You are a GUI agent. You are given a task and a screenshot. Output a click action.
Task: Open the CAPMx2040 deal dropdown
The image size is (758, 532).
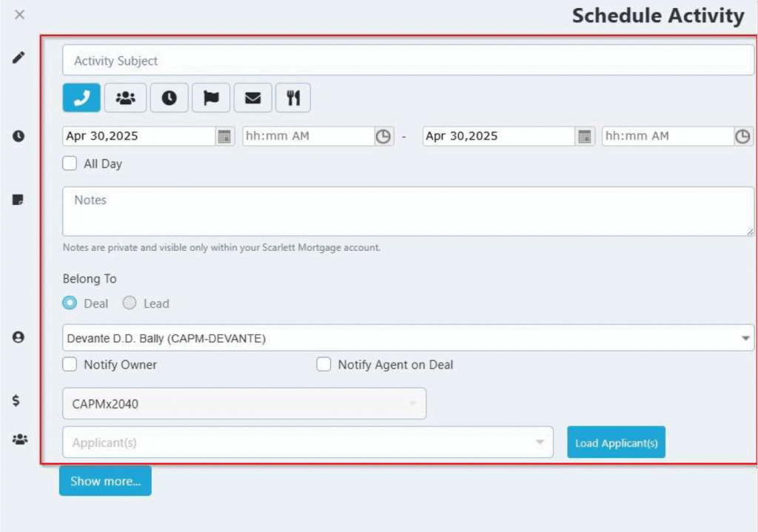(244, 403)
